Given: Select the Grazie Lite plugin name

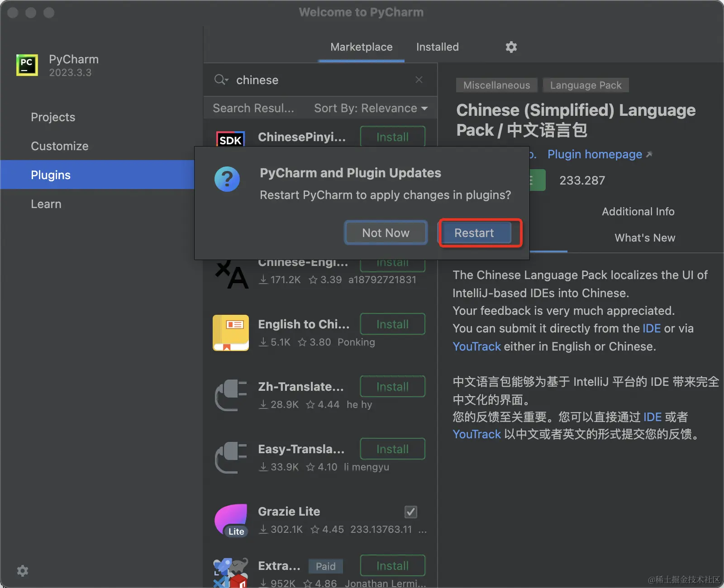Looking at the screenshot, I should click(x=289, y=512).
